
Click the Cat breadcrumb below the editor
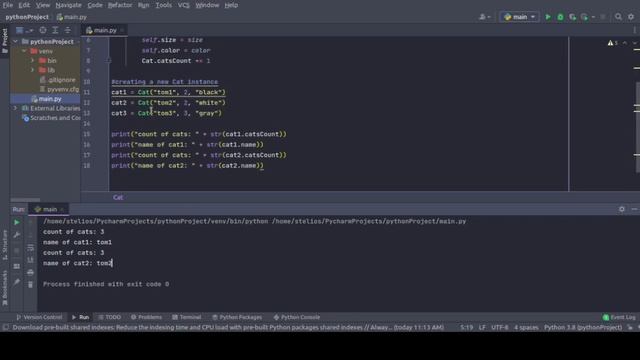[118, 198]
